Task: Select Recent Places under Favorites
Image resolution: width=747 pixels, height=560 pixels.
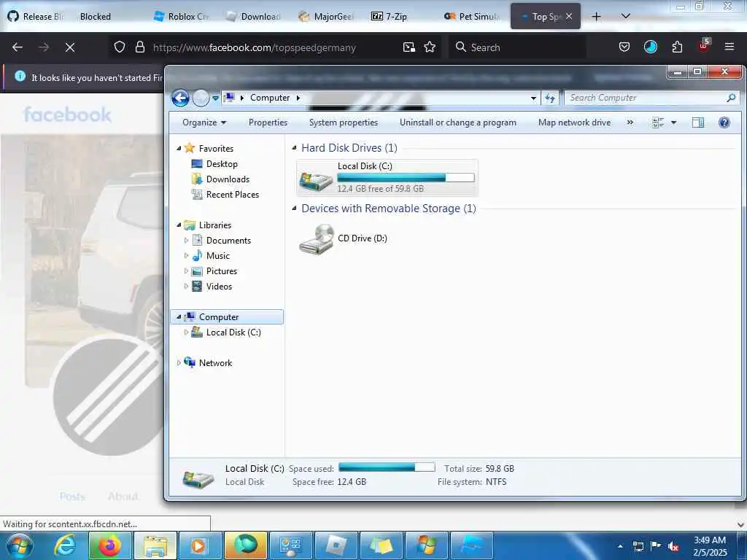Action: tap(233, 194)
